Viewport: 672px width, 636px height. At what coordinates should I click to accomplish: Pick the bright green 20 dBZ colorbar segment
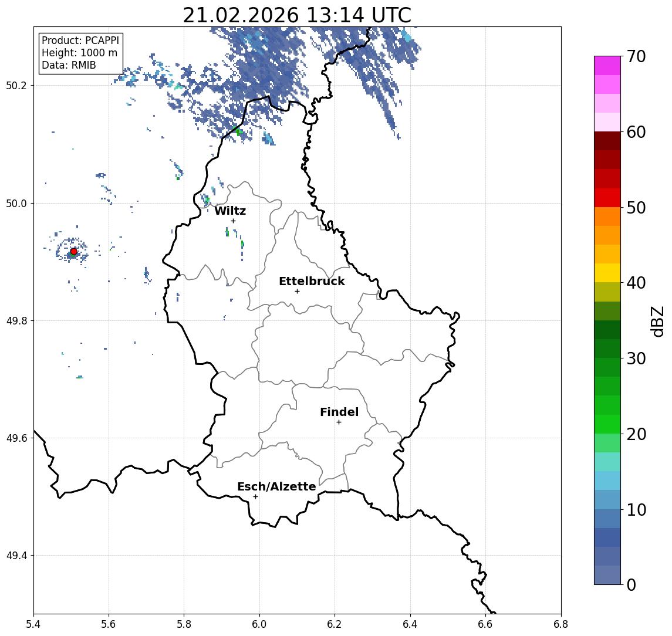click(607, 424)
